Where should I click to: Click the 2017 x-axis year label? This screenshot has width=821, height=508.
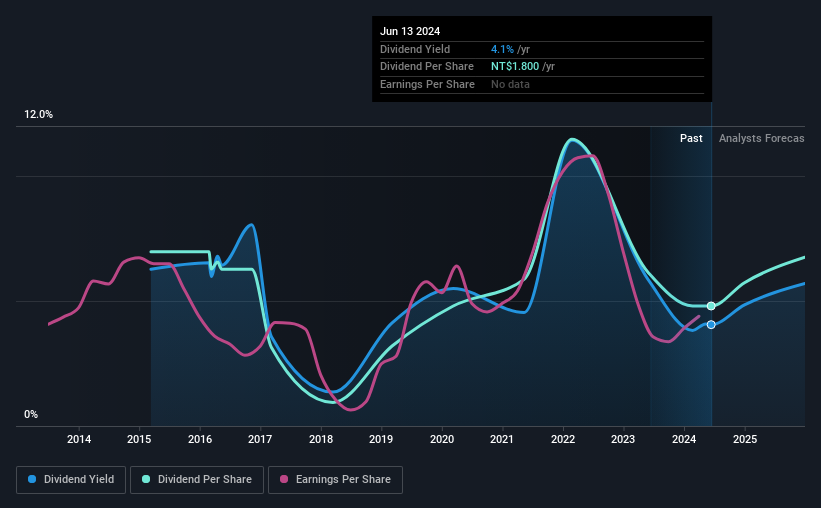click(x=260, y=439)
